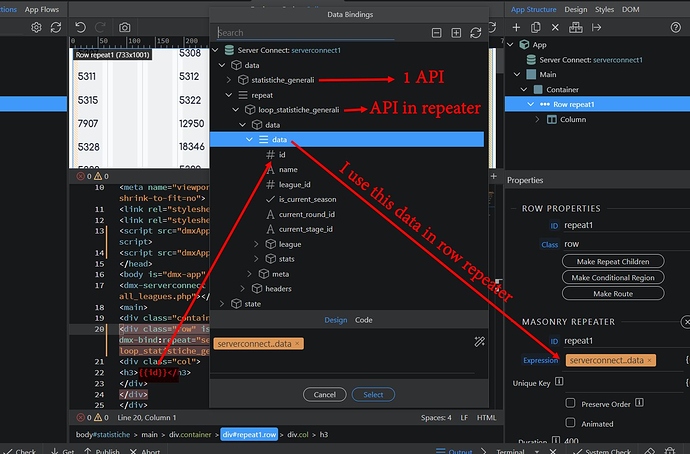
Task: Expand the state node
Action: coord(222,304)
